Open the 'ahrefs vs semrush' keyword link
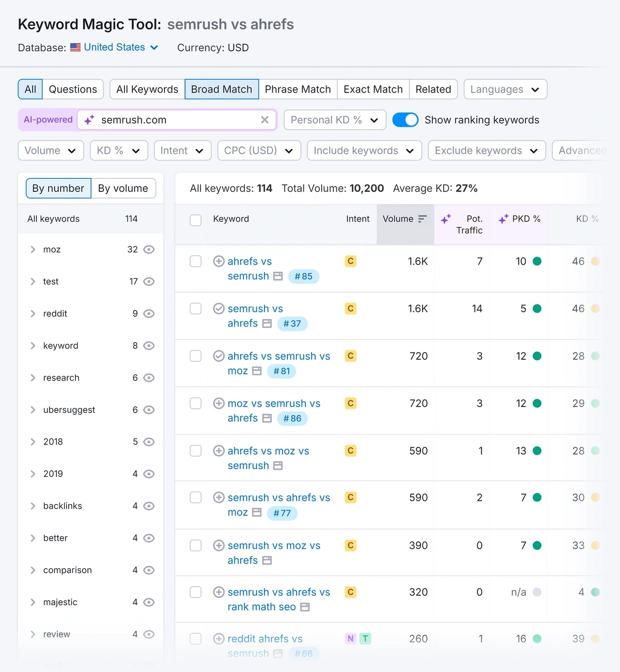Screen dimensions: 620x672 (x=250, y=268)
